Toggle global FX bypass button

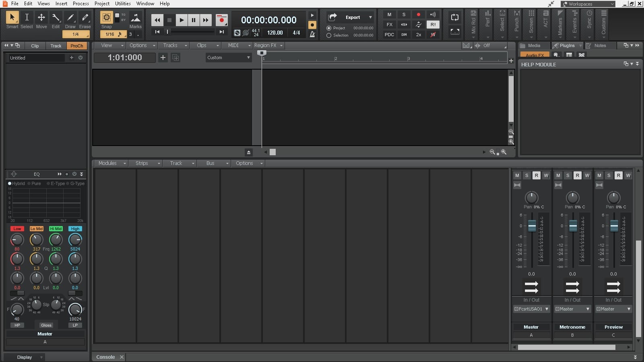(x=389, y=25)
